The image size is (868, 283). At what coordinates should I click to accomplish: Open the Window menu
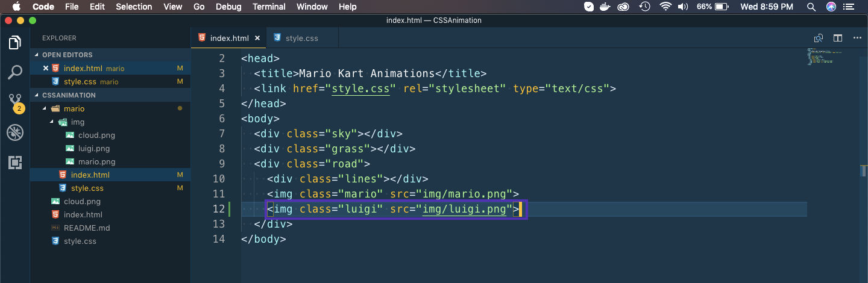[312, 7]
